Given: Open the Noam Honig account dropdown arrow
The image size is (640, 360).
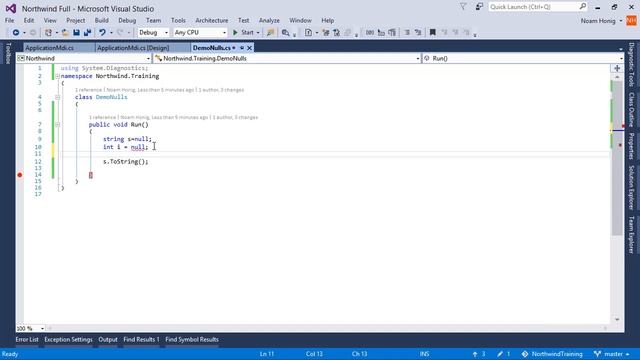Looking at the screenshot, I should [x=621, y=21].
